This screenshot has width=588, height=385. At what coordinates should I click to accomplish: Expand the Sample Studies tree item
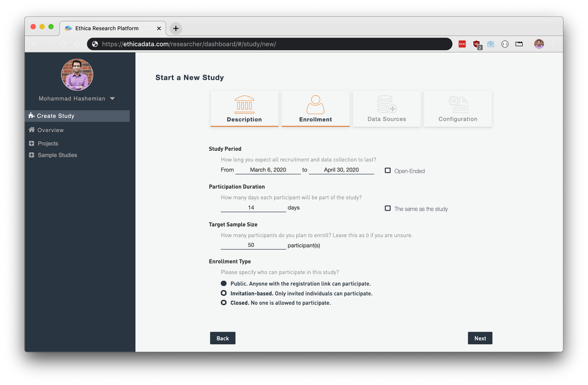[x=31, y=155]
